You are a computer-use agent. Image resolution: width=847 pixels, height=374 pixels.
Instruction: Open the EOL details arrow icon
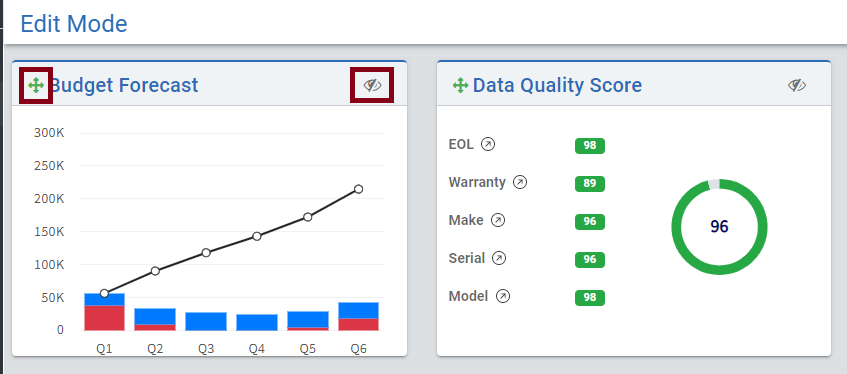click(488, 144)
